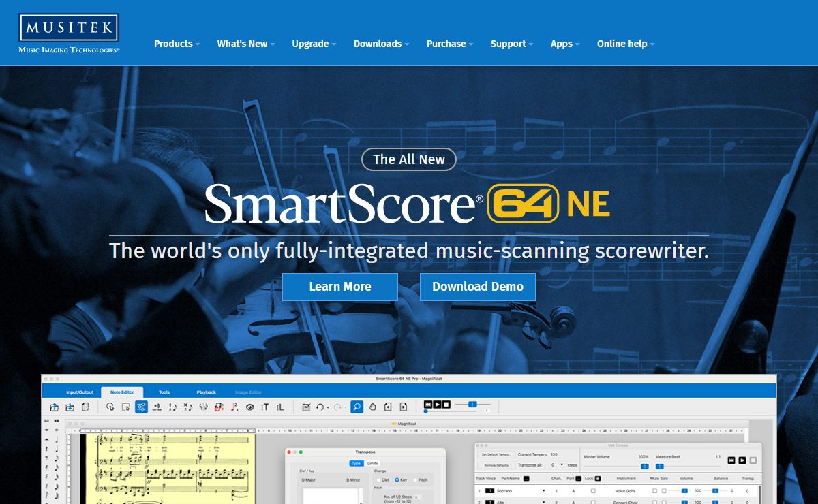Select the hand pan tool
The width and height of the screenshot is (818, 504).
(x=372, y=407)
